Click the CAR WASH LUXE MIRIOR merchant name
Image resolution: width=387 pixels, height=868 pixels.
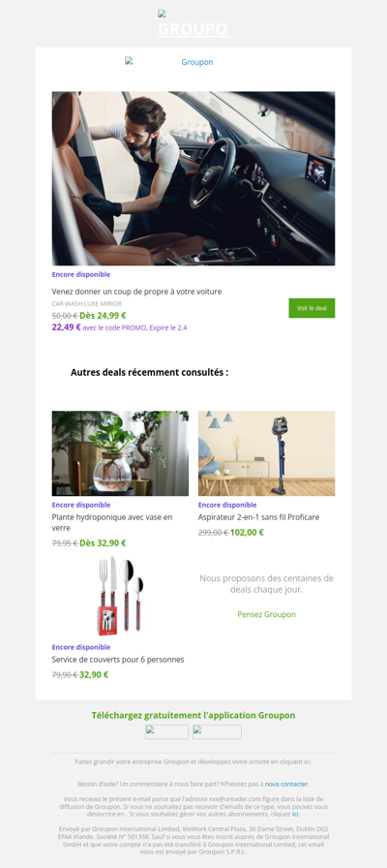tap(87, 303)
